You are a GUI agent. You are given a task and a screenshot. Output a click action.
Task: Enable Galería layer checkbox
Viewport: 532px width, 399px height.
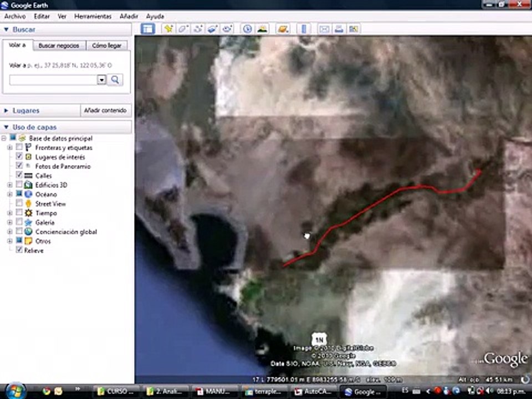tap(19, 222)
